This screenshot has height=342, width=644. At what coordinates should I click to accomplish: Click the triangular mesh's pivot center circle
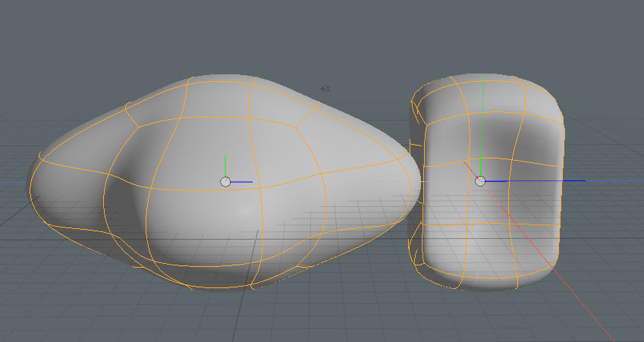225,182
